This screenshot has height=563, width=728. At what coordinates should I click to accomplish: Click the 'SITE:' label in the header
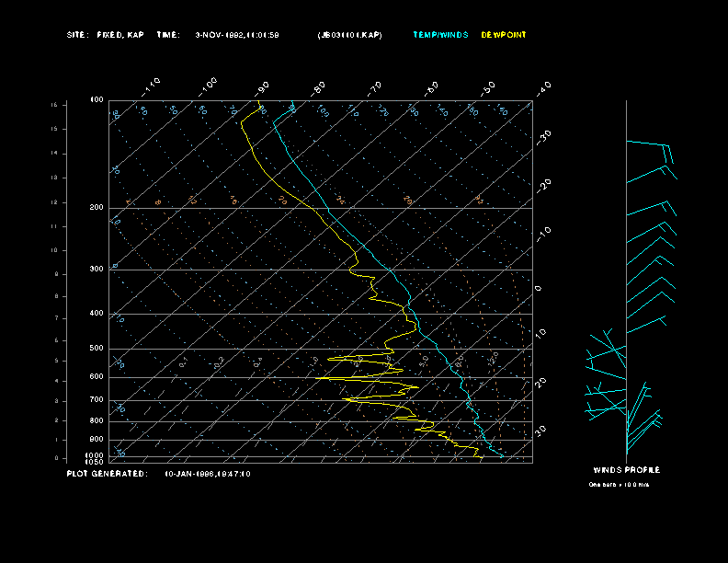[76, 35]
